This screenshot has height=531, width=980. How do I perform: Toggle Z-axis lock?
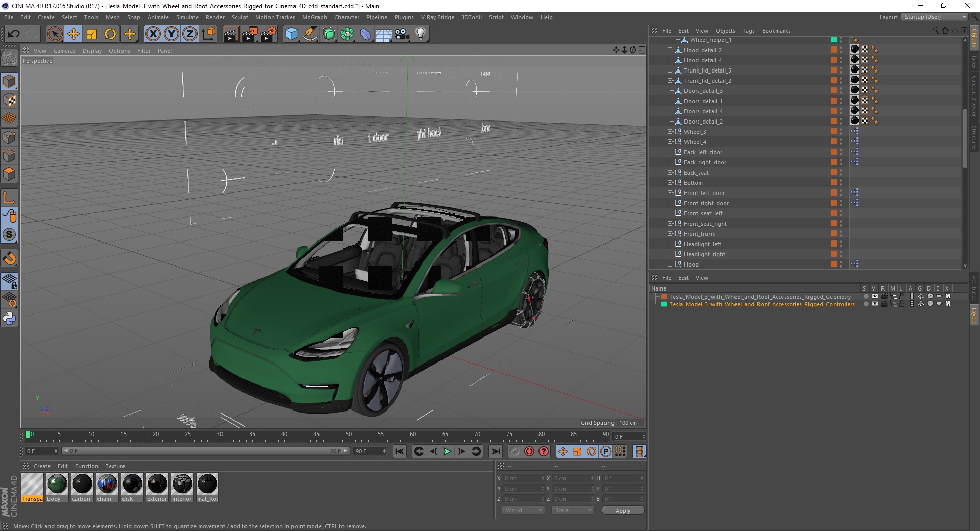pyautogui.click(x=190, y=34)
